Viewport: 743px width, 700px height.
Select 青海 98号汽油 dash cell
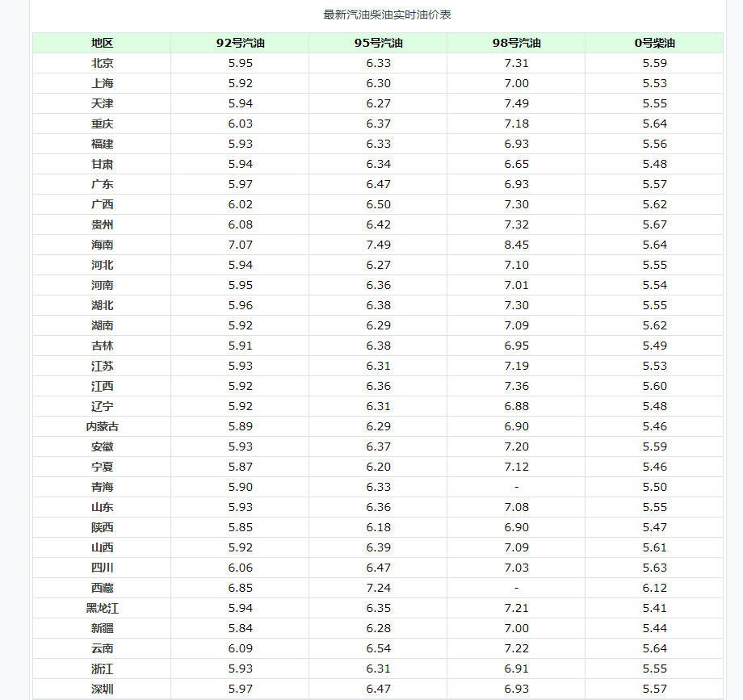click(x=516, y=487)
